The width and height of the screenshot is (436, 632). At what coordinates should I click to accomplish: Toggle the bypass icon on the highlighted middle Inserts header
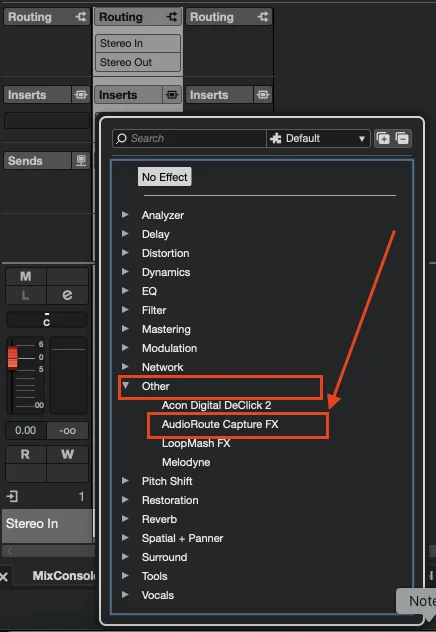172,95
